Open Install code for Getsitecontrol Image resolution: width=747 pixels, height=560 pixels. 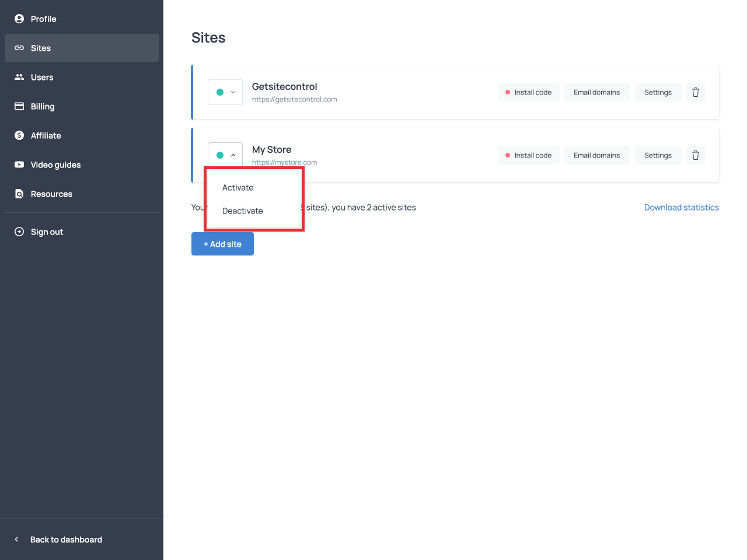coord(528,92)
